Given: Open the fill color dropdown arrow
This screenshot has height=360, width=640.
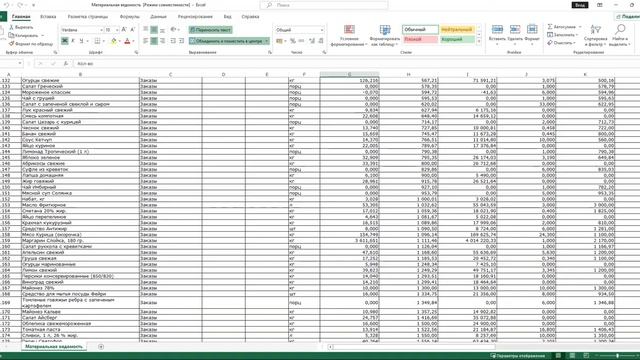Looking at the screenshot, I should tap(120, 41).
